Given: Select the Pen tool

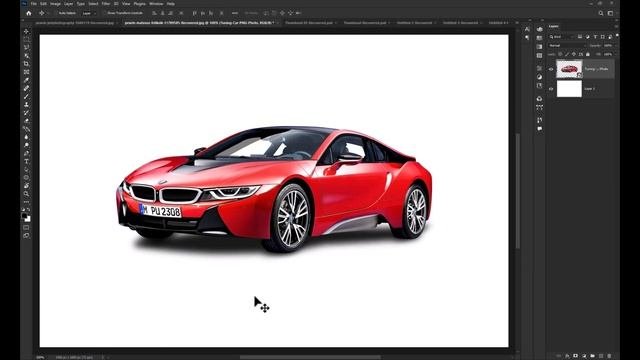Looking at the screenshot, I should coord(27,153).
